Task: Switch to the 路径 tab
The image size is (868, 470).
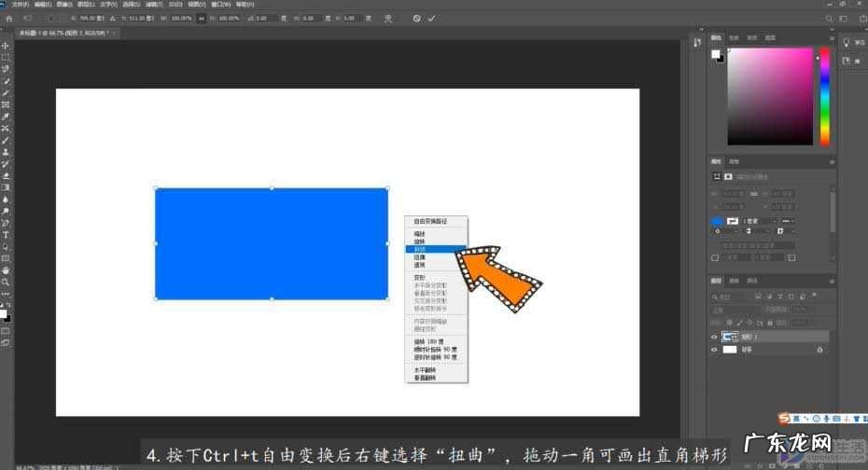Action: click(x=751, y=281)
